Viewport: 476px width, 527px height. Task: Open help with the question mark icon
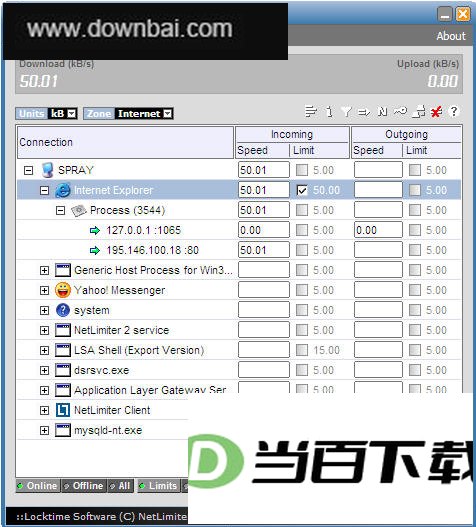coord(454,111)
